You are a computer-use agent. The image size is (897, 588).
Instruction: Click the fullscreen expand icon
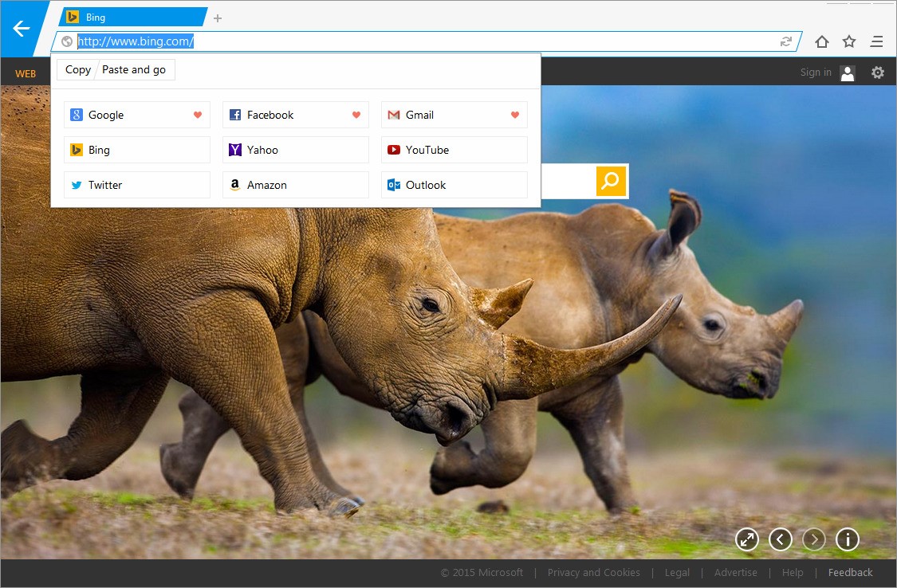(746, 539)
